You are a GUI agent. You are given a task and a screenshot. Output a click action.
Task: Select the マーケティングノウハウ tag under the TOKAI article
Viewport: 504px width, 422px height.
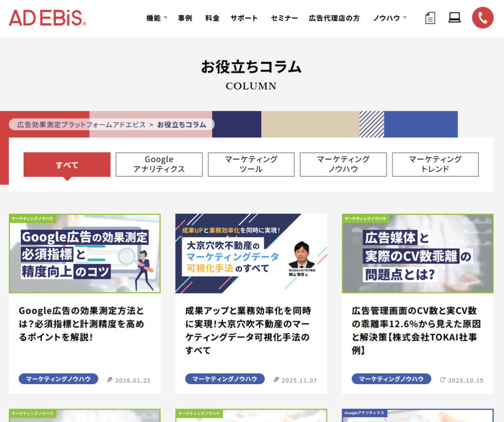391,379
